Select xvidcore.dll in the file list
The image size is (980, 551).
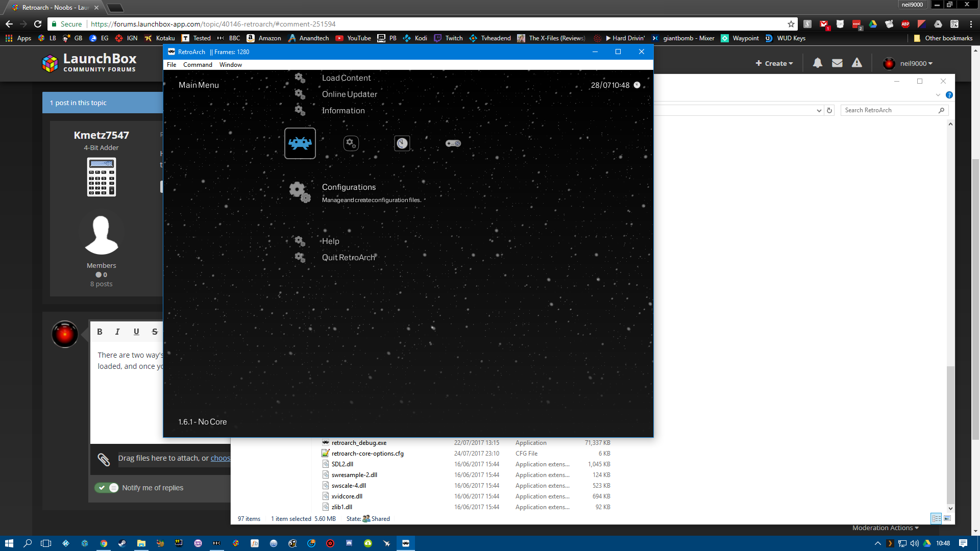[347, 496]
